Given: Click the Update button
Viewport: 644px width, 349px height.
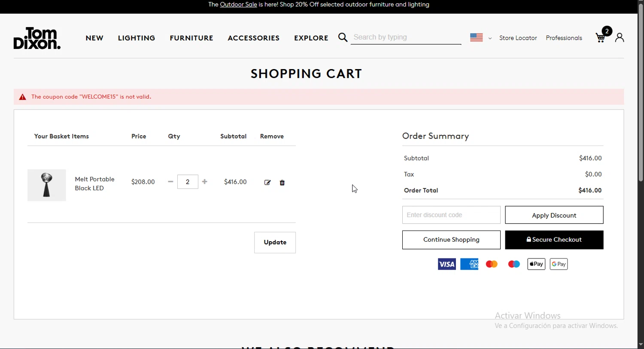Looking at the screenshot, I should tap(275, 243).
